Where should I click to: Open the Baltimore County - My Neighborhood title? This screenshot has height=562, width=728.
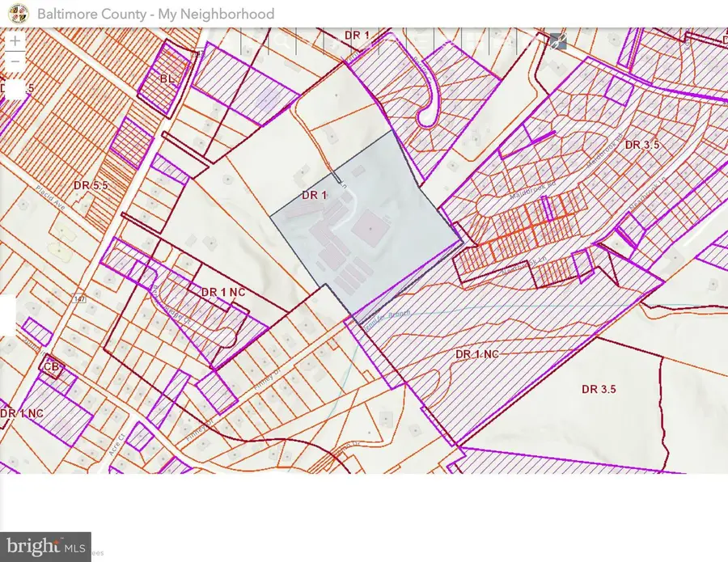pyautogui.click(x=155, y=14)
